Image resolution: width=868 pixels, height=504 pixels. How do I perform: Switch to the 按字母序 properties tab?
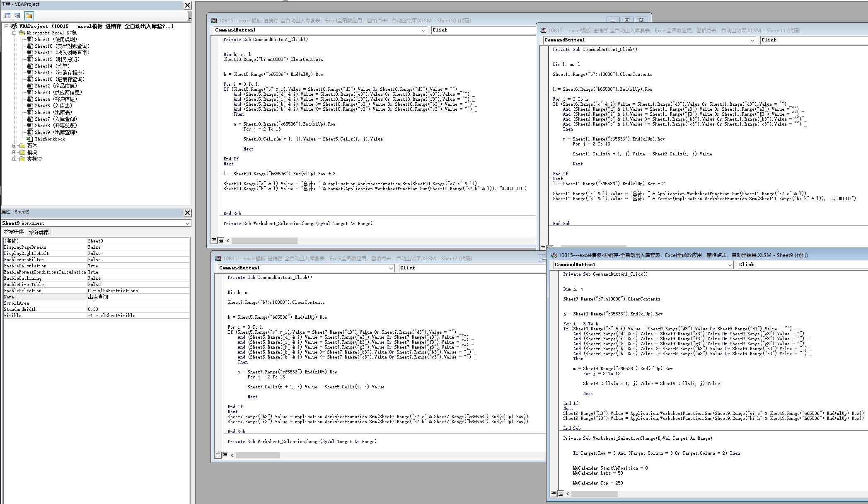click(x=14, y=232)
